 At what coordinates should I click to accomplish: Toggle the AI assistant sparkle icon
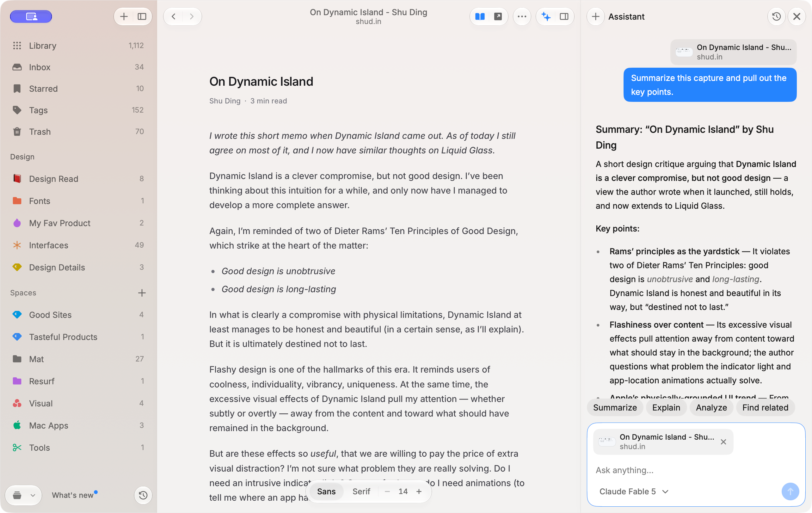(x=546, y=16)
